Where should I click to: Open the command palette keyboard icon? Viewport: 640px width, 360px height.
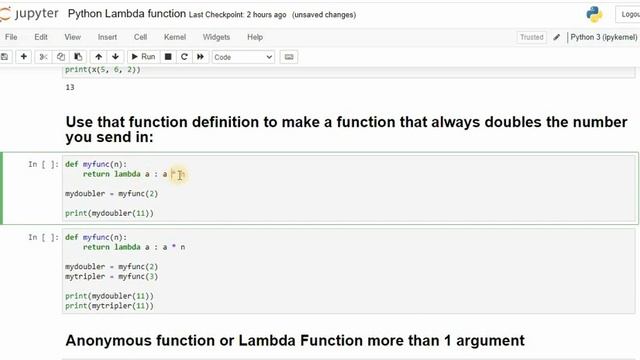289,57
